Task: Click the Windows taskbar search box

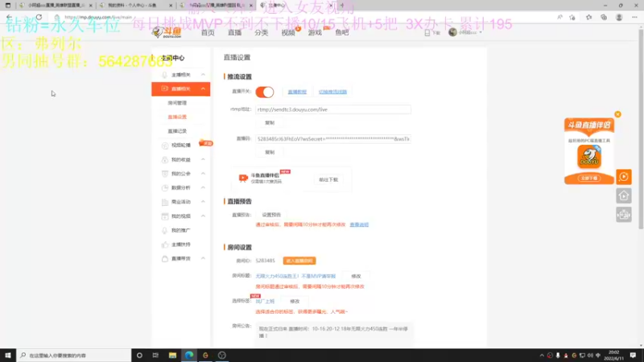Action: (74, 356)
